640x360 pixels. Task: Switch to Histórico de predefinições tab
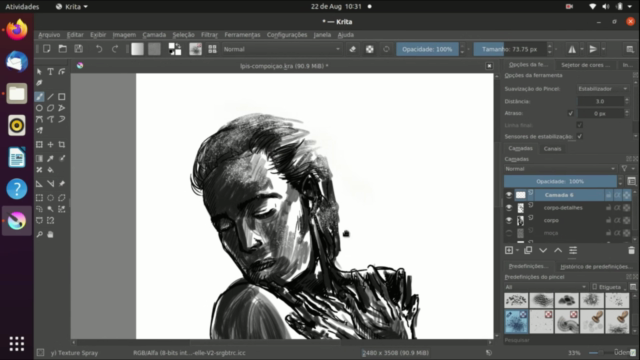point(596,267)
